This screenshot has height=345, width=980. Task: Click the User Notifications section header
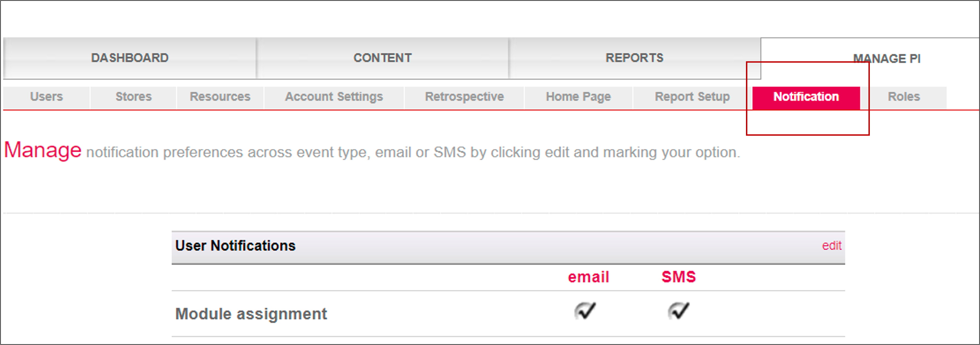(235, 246)
